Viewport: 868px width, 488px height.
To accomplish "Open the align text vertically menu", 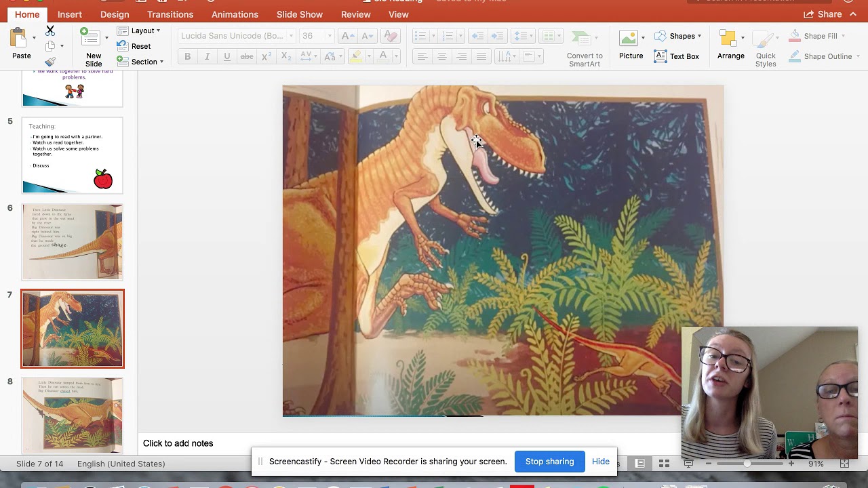I will pos(532,56).
